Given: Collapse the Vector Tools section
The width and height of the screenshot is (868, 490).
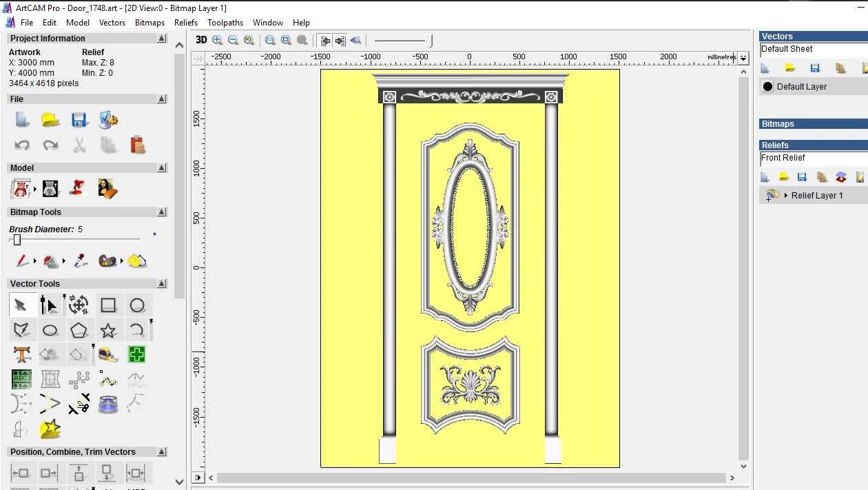Looking at the screenshot, I should coord(161,284).
